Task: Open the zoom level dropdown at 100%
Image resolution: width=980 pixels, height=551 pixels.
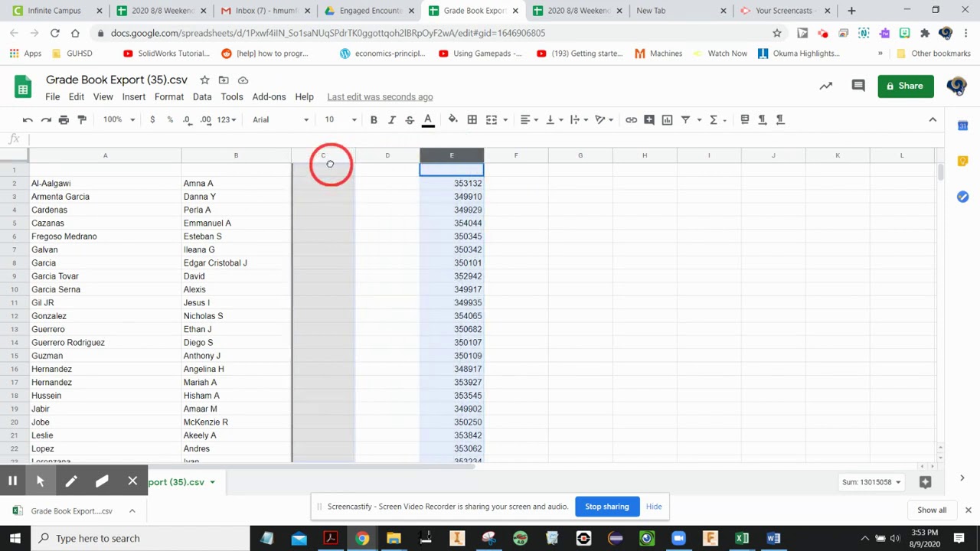Action: (119, 119)
